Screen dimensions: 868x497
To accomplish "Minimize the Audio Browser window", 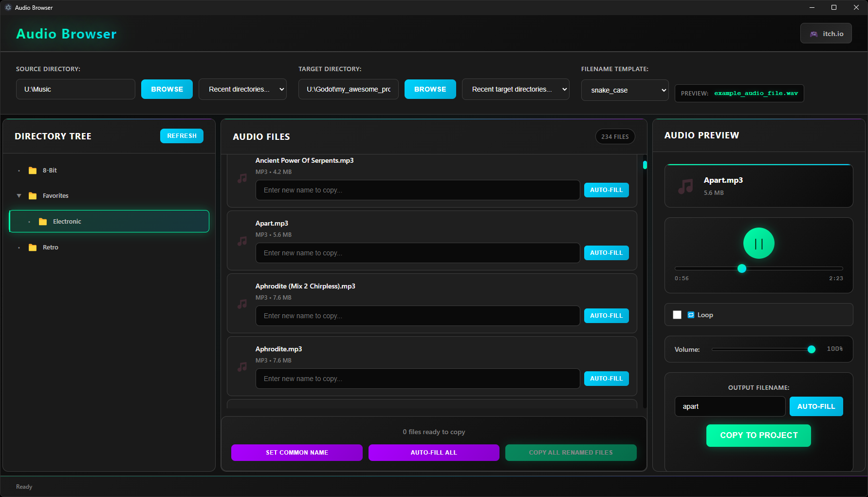I will [x=812, y=7].
